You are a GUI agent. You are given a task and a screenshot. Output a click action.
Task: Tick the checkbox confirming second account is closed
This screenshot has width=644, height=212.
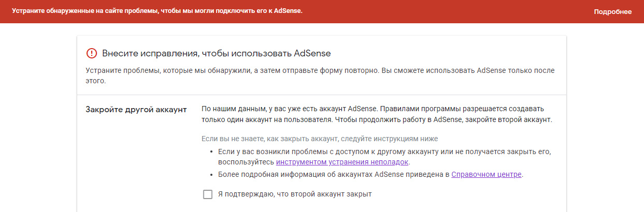pyautogui.click(x=208, y=194)
